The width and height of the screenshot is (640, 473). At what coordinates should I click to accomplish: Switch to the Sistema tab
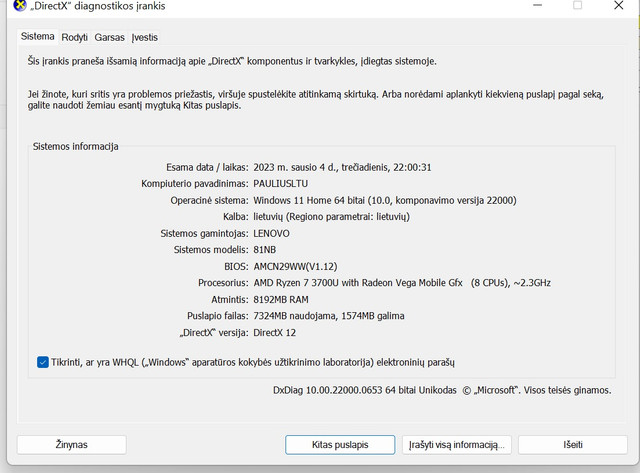[x=38, y=36]
